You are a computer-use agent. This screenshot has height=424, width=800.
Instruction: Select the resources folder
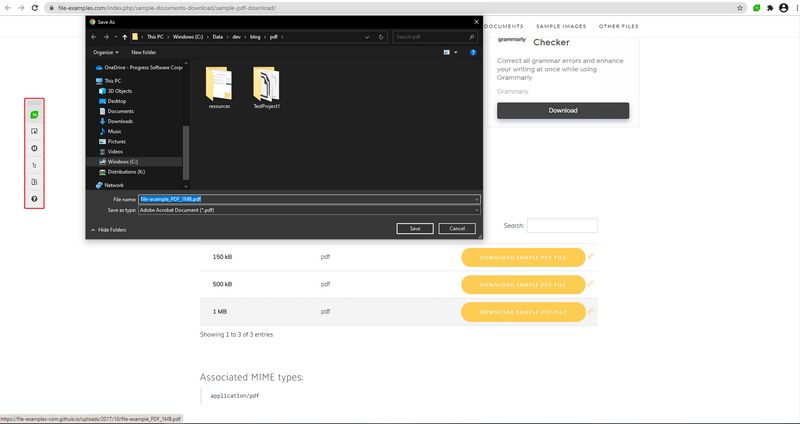pos(219,88)
